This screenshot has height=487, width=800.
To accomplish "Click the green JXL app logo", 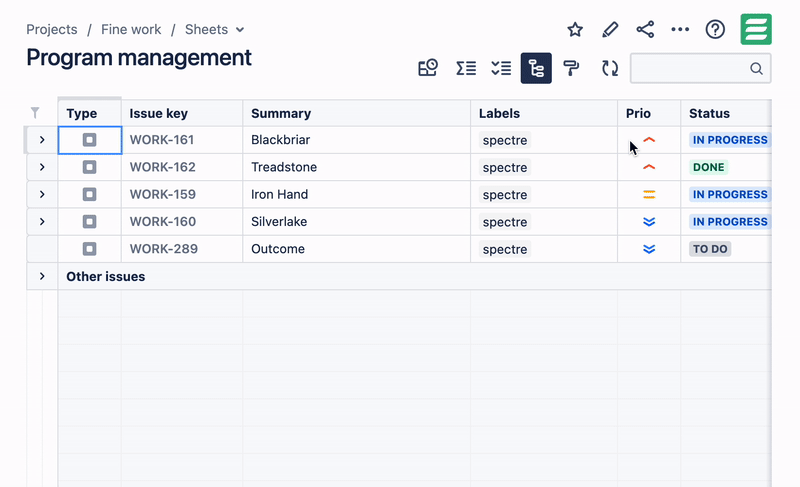I will click(x=756, y=29).
